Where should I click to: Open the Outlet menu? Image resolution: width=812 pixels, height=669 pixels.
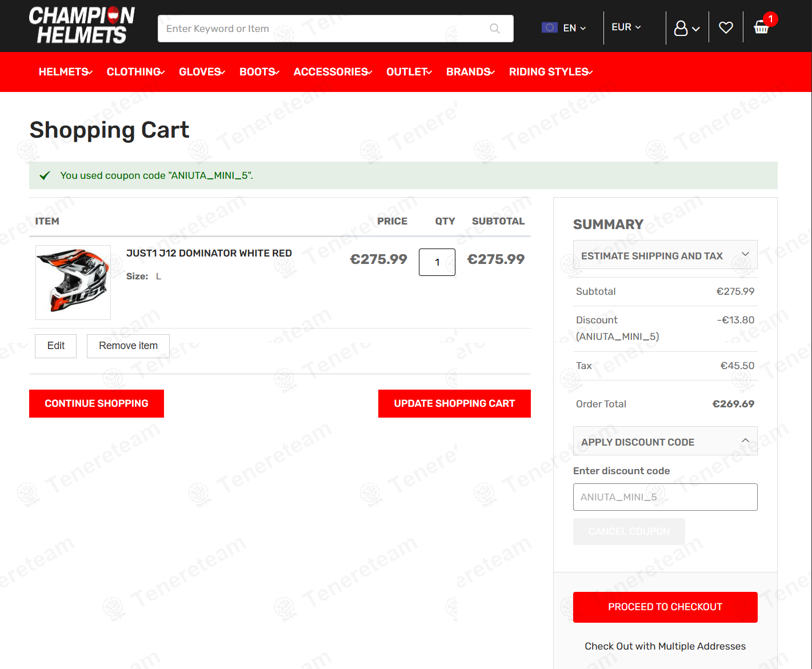(x=409, y=72)
